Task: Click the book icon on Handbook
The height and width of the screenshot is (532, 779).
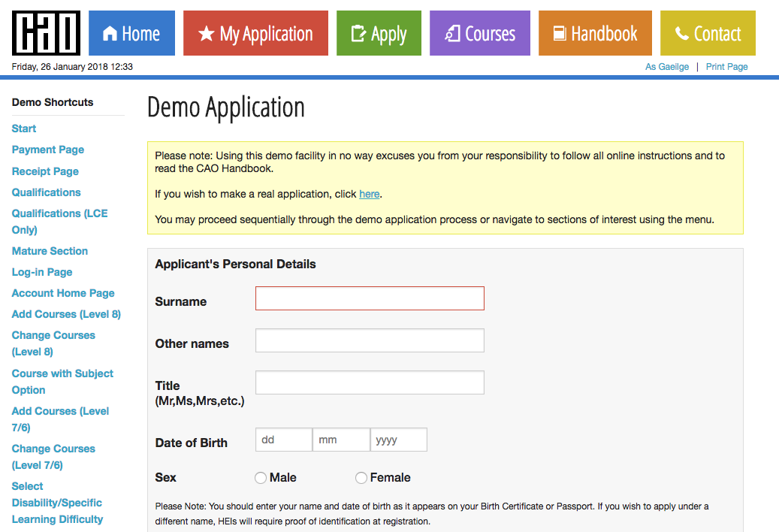Action: tap(560, 33)
